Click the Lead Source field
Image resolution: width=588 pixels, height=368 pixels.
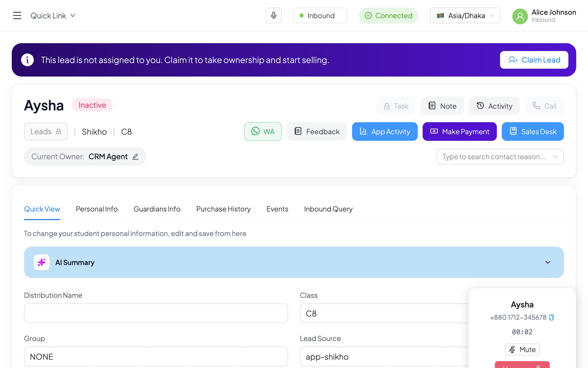coord(384,356)
